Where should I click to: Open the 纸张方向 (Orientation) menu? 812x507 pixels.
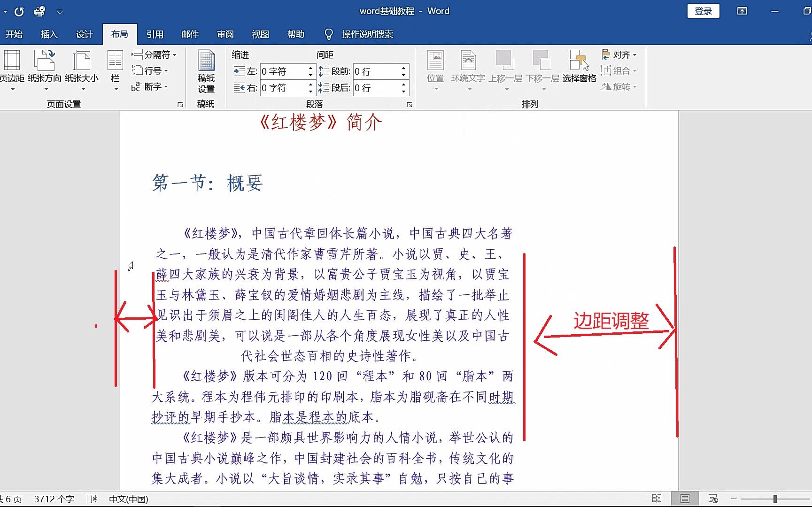coord(45,70)
